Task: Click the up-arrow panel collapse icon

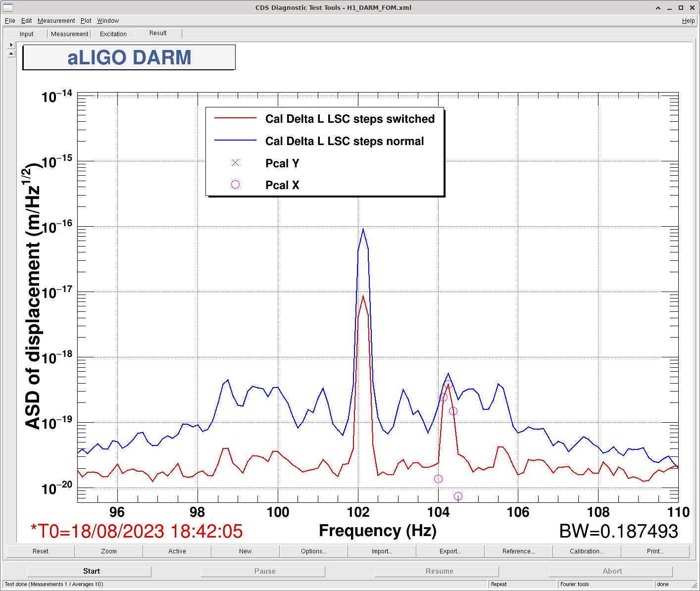Action: click(11, 53)
